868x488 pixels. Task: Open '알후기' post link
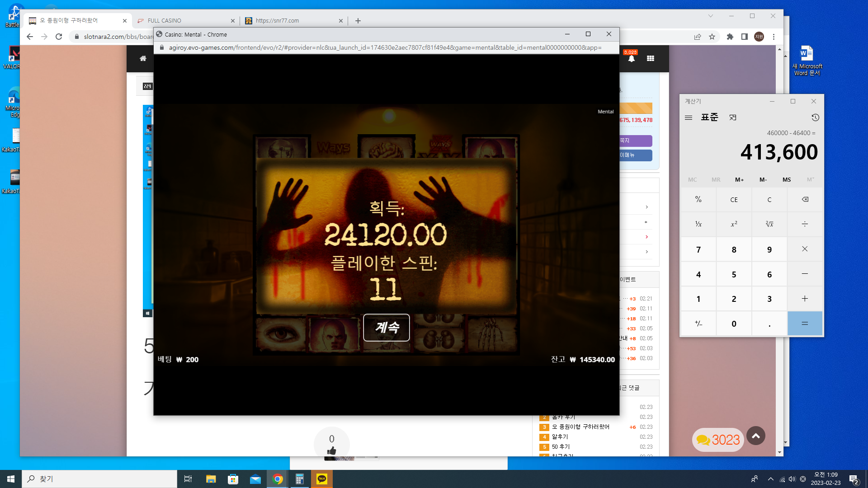pyautogui.click(x=560, y=437)
